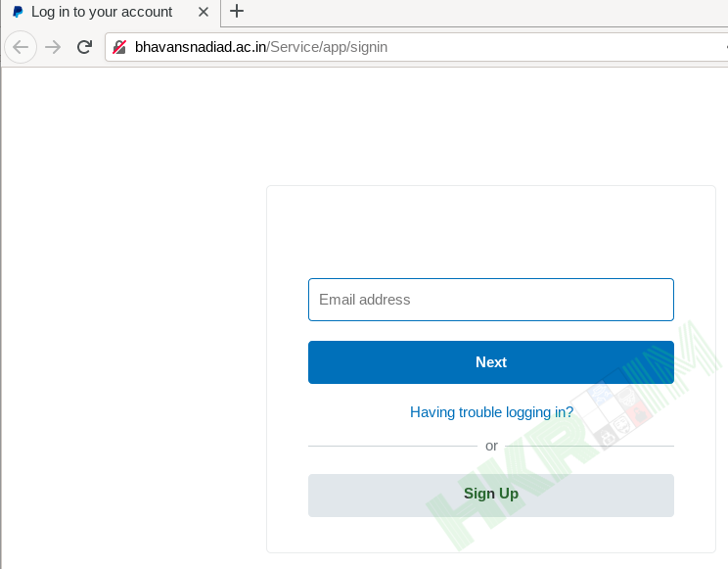Click the PayPal favicon on the tab
Screen dimensions: 728x569
point(18,12)
